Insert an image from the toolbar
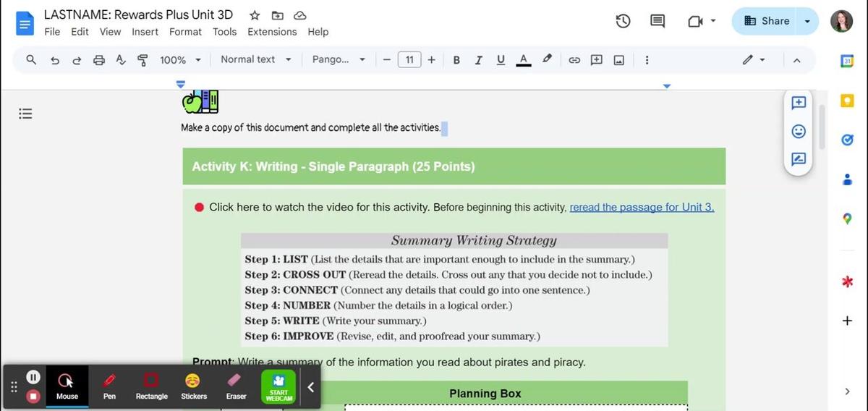Screen dimensions: 868x411 point(619,60)
